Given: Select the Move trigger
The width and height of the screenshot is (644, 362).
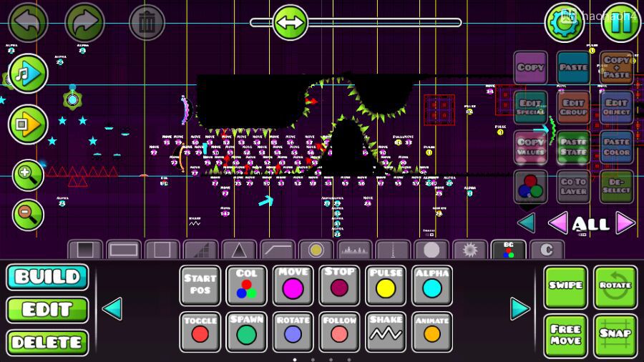Looking at the screenshot, I should (x=293, y=285).
